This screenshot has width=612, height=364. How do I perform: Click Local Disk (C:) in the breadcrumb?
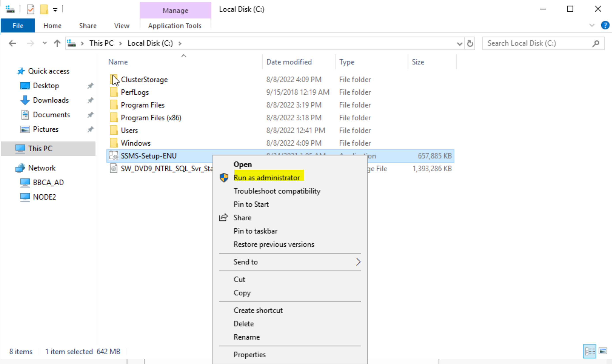[150, 43]
